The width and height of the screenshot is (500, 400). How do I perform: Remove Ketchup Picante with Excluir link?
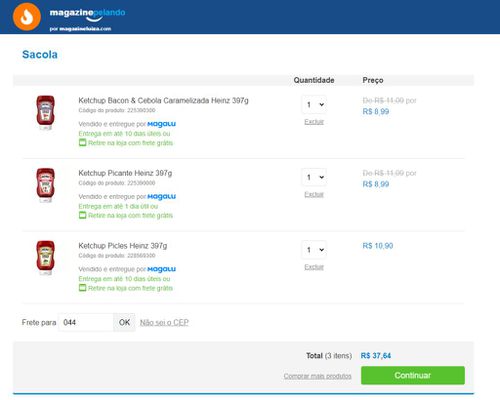(x=314, y=194)
